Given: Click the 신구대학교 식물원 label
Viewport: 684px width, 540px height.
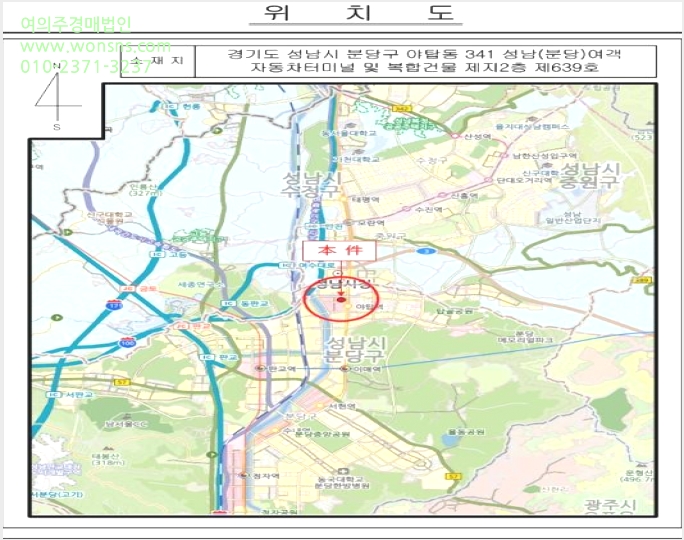Looking at the screenshot, I should pos(109,218).
